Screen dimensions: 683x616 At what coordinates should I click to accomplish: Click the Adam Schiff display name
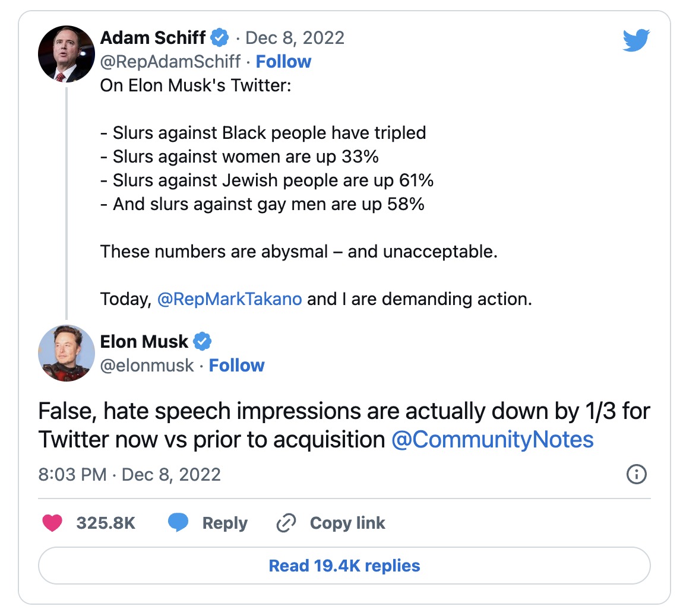click(153, 38)
